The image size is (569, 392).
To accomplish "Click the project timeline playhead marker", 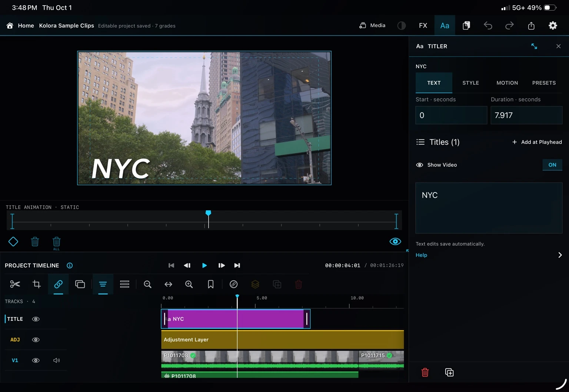I will pos(237,296).
